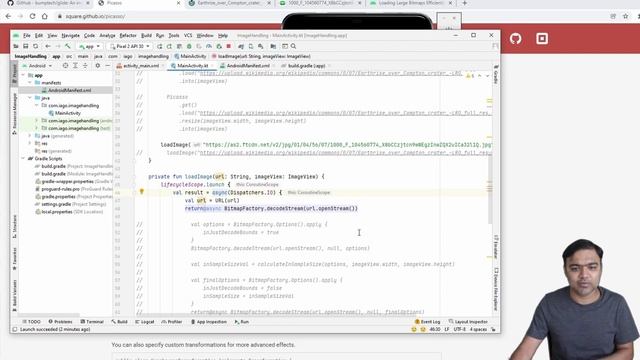Click the Profile app icon in toolbar
The width and height of the screenshot is (640, 360).
209,46
